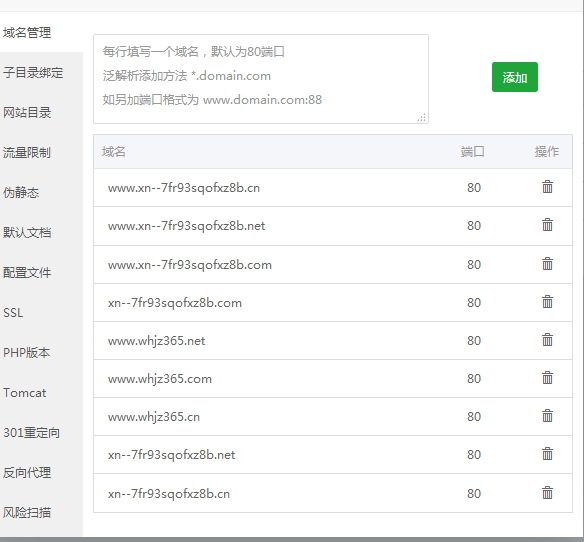Screen dimensions: 584x542
Task: Switch to the Tomcat tab
Action: point(25,393)
